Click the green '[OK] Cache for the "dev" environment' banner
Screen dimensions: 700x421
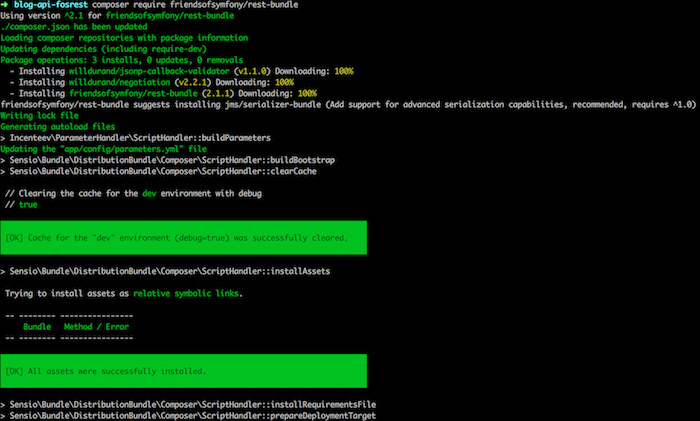tap(183, 238)
